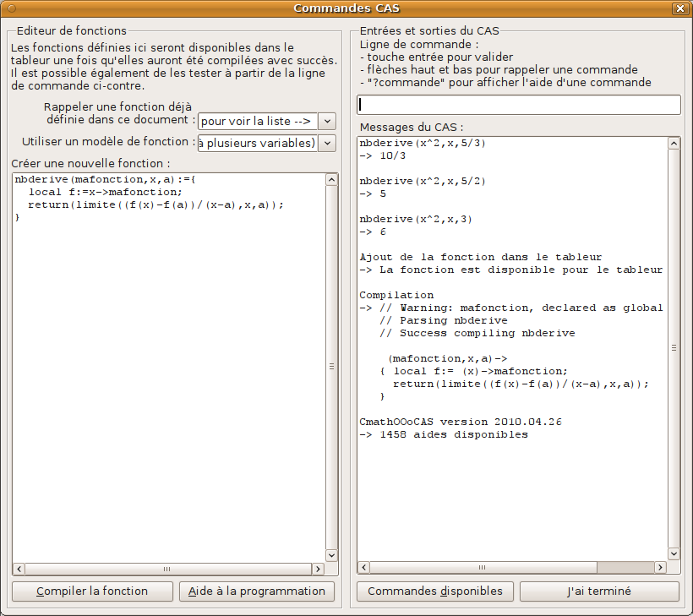Image resolution: width=693 pixels, height=616 pixels.
Task: Open the 'pour voir la liste' dropdown arrow
Action: 327,121
